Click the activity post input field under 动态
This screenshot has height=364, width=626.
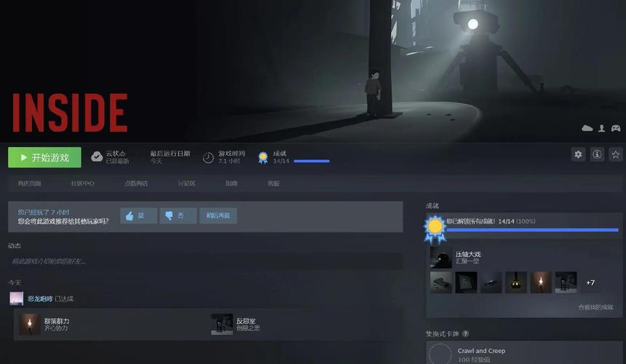[x=205, y=261]
